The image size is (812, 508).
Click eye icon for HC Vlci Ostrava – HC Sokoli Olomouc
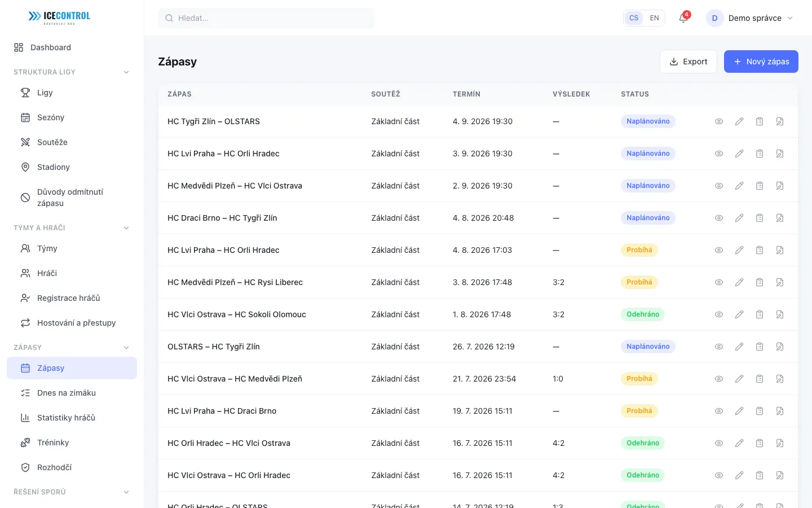pyautogui.click(x=719, y=314)
